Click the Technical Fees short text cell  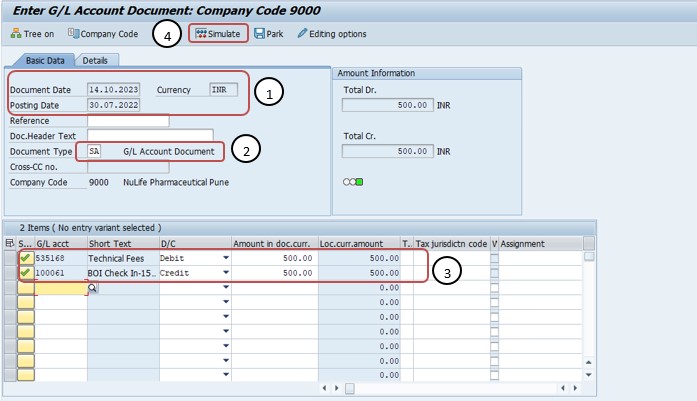pyautogui.click(x=123, y=258)
